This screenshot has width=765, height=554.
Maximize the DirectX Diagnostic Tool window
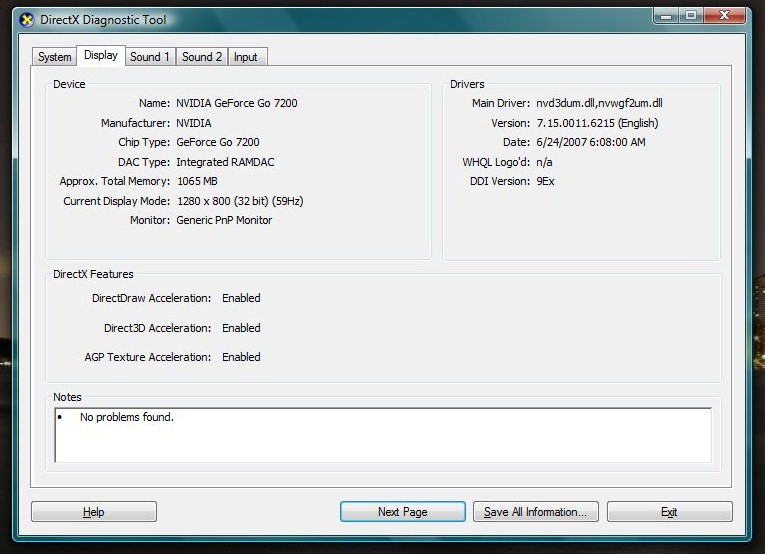click(691, 16)
